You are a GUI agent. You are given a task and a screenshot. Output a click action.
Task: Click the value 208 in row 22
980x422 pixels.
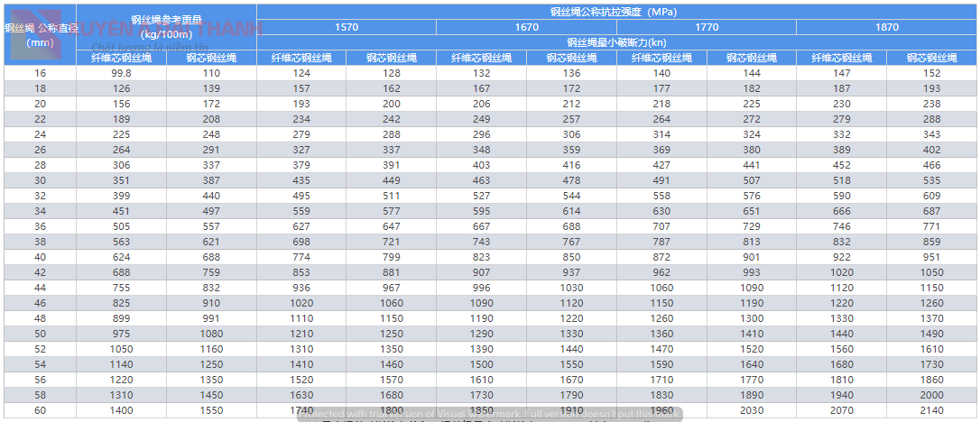pyautogui.click(x=211, y=119)
